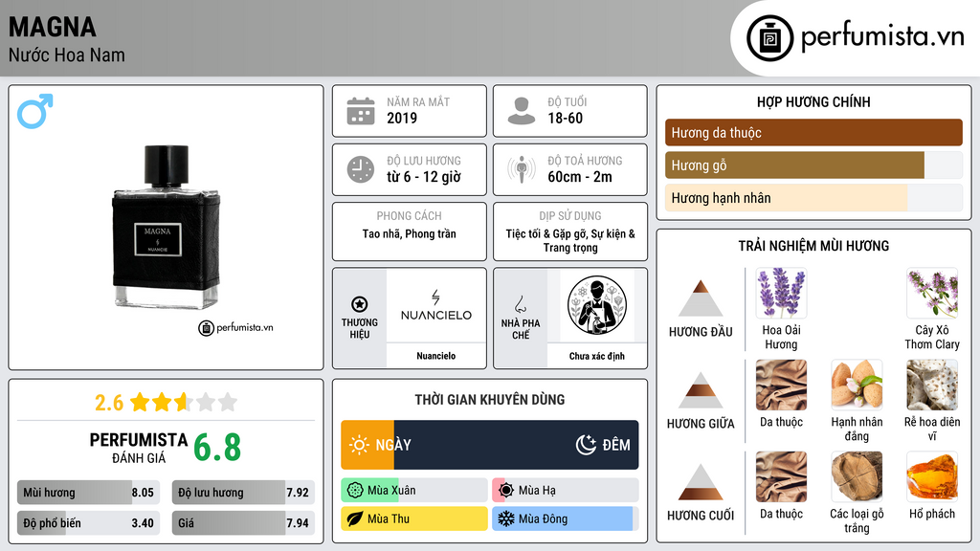Click the MAGNA perfume bottle image
The height and width of the screenshot is (551, 980).
(167, 228)
